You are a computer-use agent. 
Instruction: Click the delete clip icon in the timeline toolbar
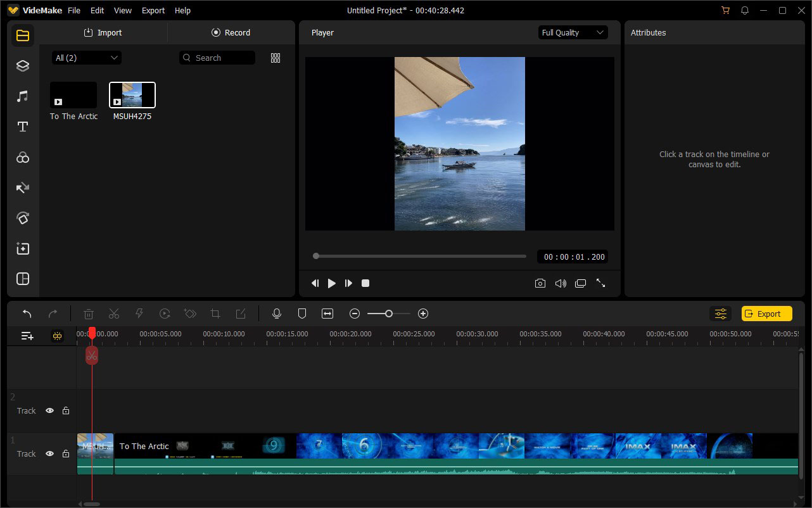click(88, 313)
